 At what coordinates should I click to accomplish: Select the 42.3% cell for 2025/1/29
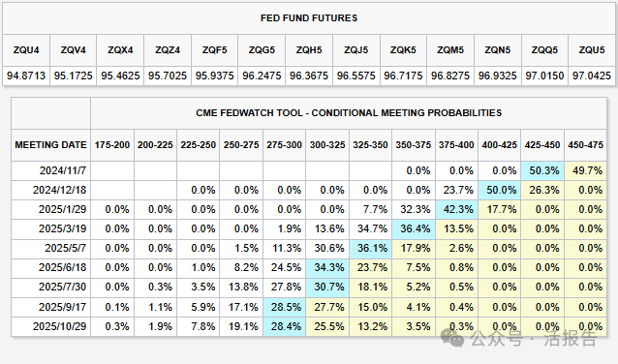(458, 209)
